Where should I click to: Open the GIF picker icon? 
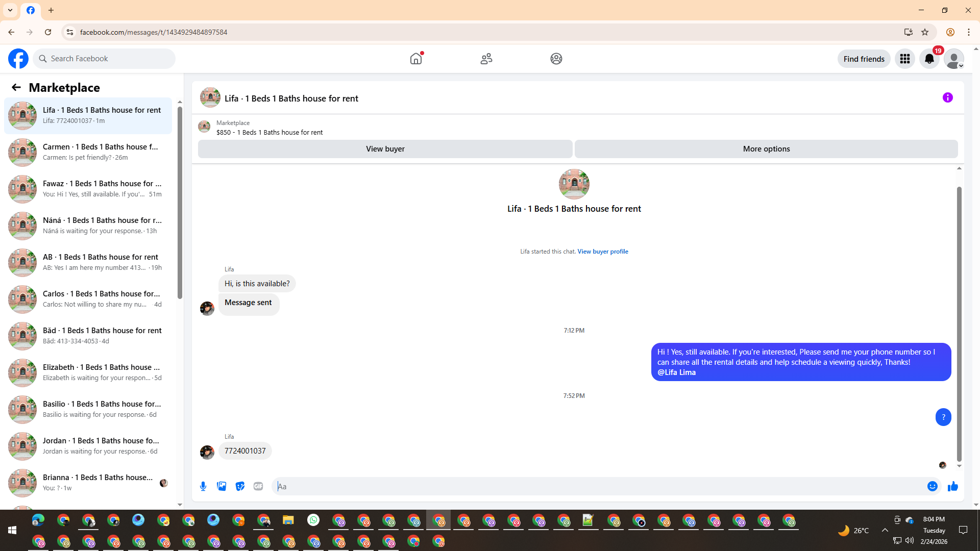pos(258,486)
